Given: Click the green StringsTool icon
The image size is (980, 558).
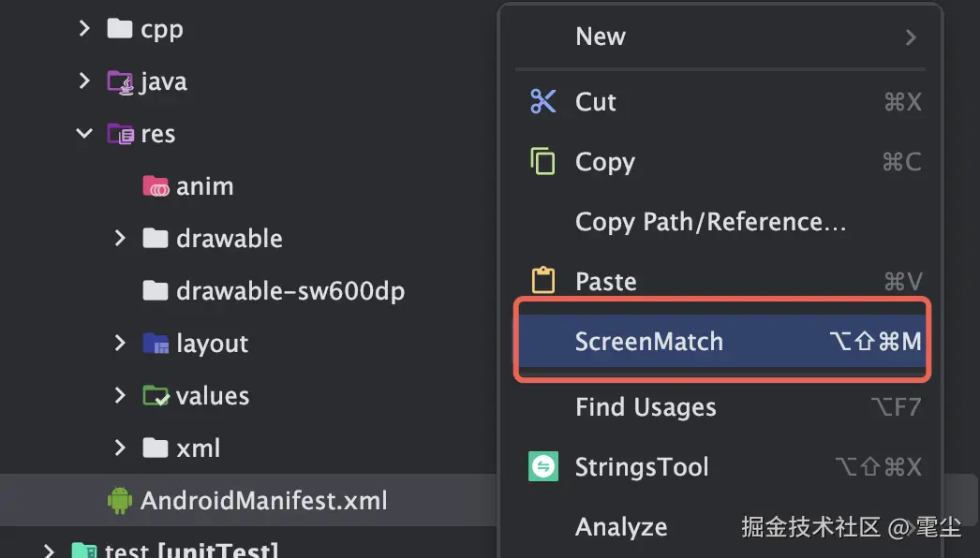Looking at the screenshot, I should [x=543, y=466].
